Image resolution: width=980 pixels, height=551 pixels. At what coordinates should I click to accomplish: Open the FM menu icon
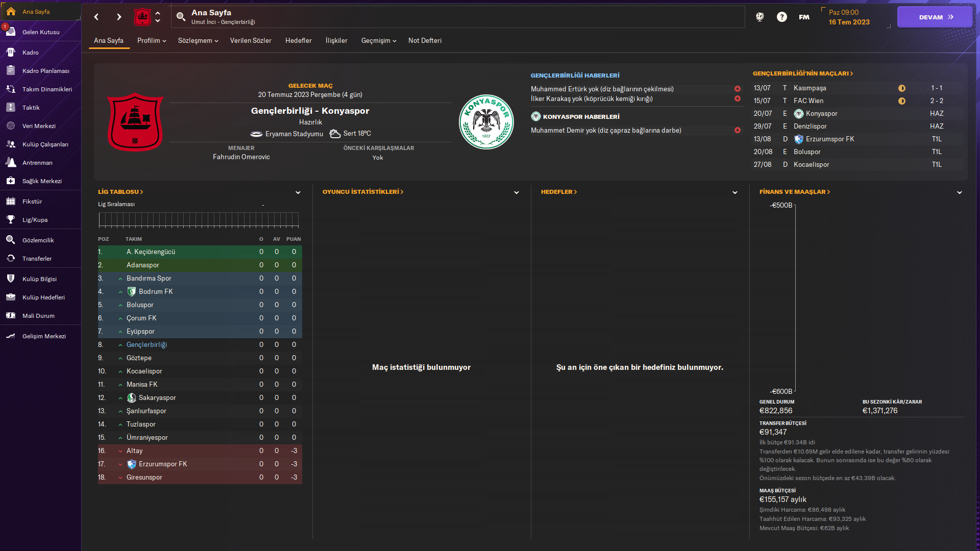point(804,17)
